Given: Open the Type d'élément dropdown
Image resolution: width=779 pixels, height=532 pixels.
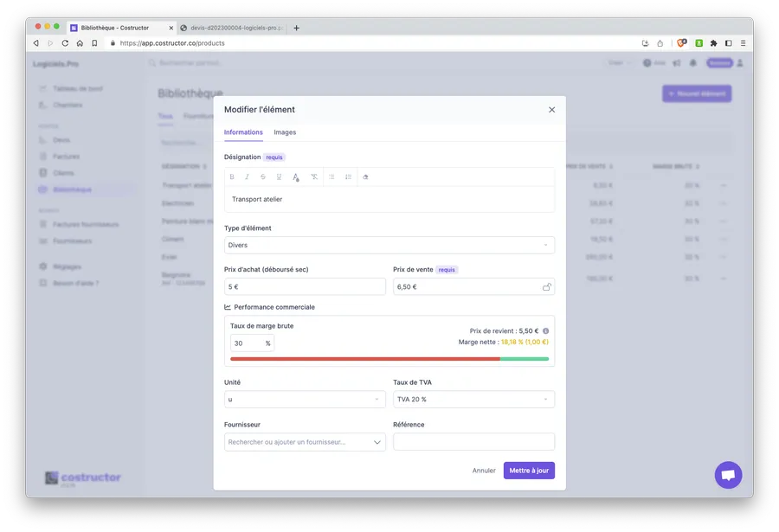Looking at the screenshot, I should [389, 245].
